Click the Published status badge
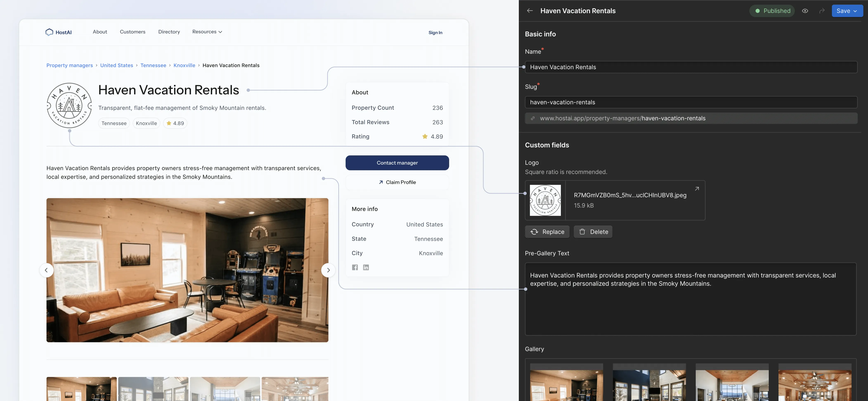Image resolution: width=868 pixels, height=401 pixels. pos(772,11)
